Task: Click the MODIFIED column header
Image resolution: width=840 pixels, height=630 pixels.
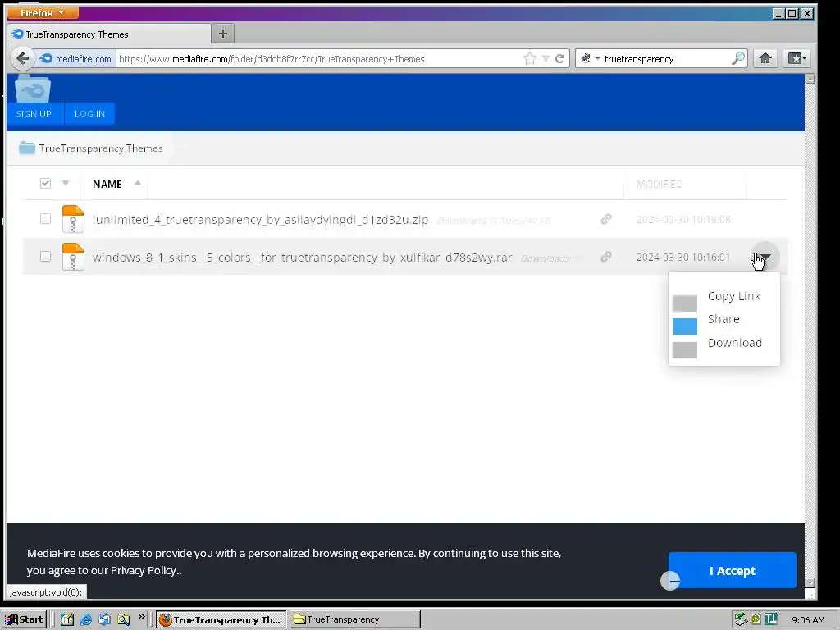Action: coord(660,184)
